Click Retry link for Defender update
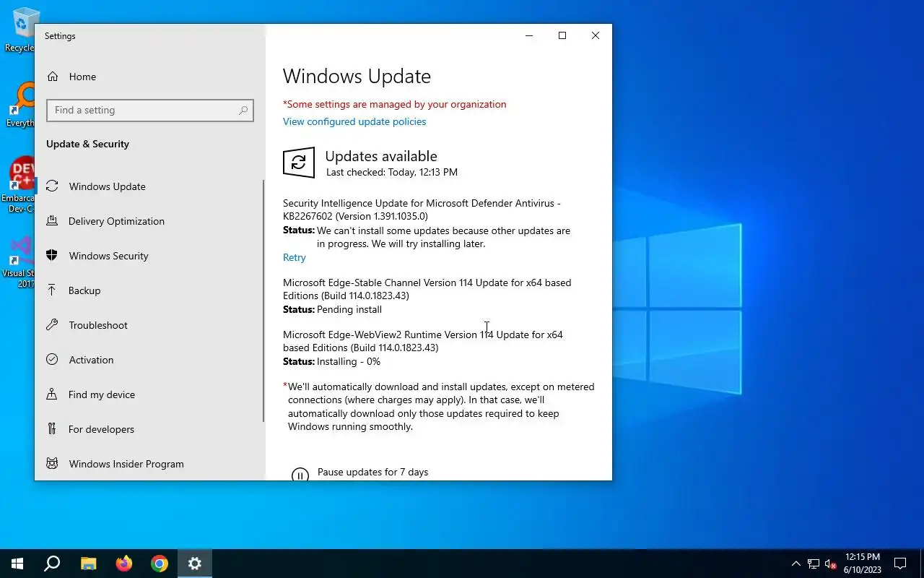The height and width of the screenshot is (578, 924). (294, 257)
